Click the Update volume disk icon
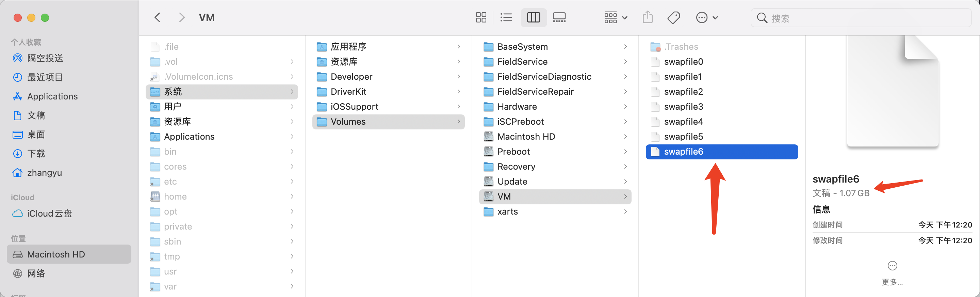980x297 pixels. (x=489, y=181)
